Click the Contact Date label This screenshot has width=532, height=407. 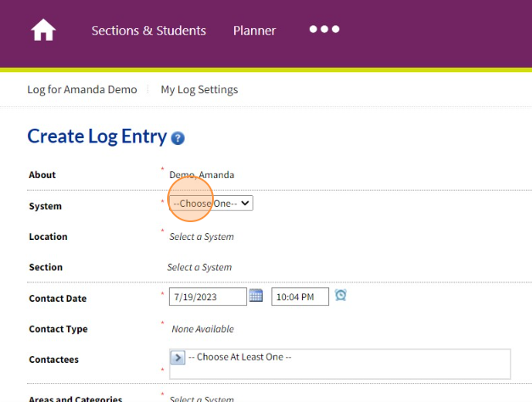tap(58, 298)
